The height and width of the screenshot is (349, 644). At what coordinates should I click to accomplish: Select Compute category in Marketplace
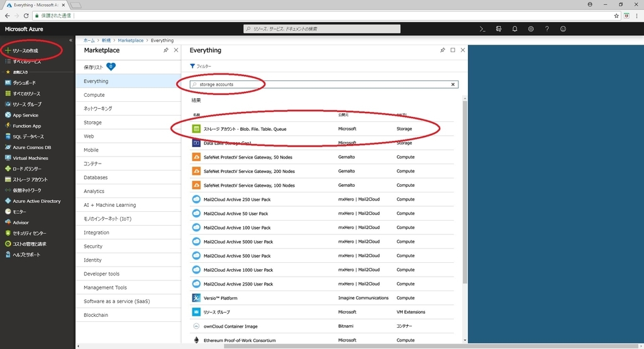click(x=128, y=95)
